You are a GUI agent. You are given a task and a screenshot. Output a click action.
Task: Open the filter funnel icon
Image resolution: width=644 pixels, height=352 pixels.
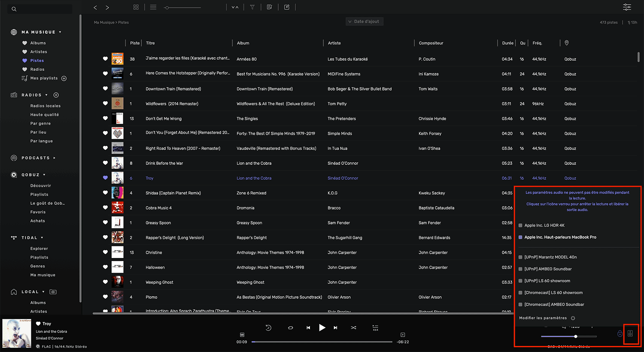[x=252, y=7]
